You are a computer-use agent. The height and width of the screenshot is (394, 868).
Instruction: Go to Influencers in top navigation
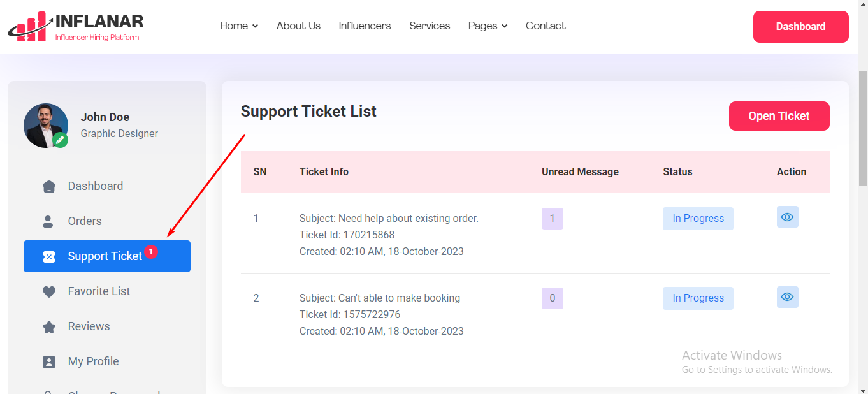[365, 26]
